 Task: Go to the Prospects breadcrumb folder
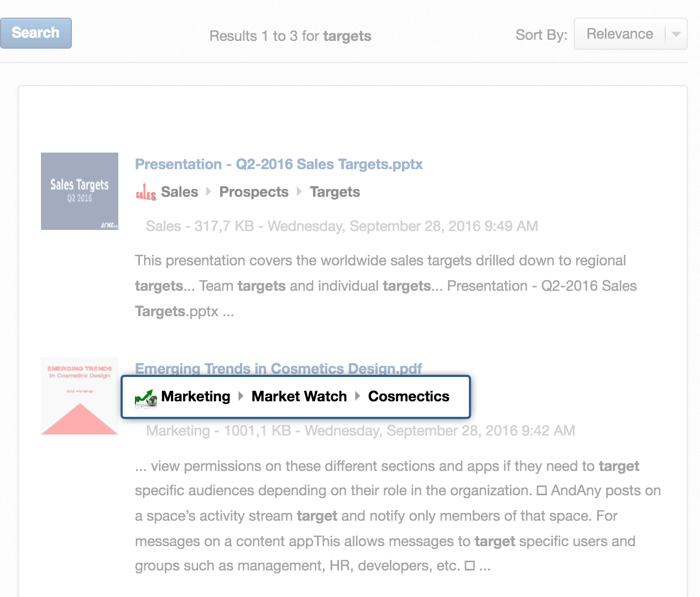tap(254, 192)
